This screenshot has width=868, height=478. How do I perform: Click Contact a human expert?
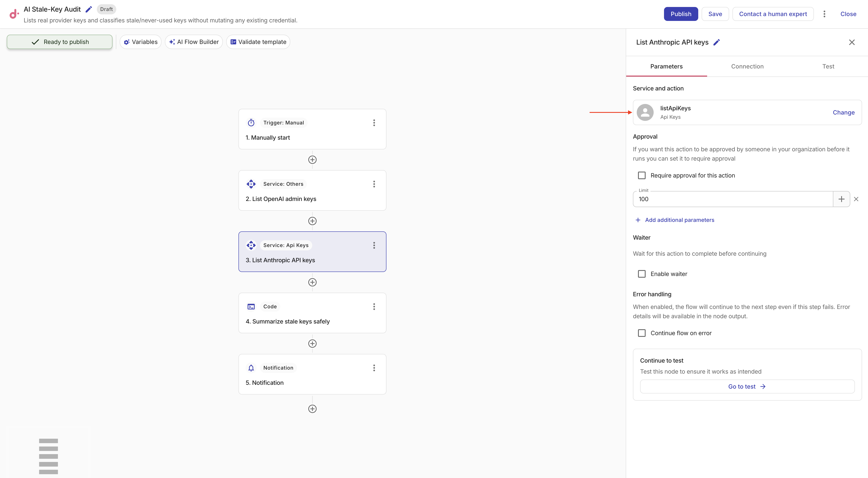(x=773, y=14)
